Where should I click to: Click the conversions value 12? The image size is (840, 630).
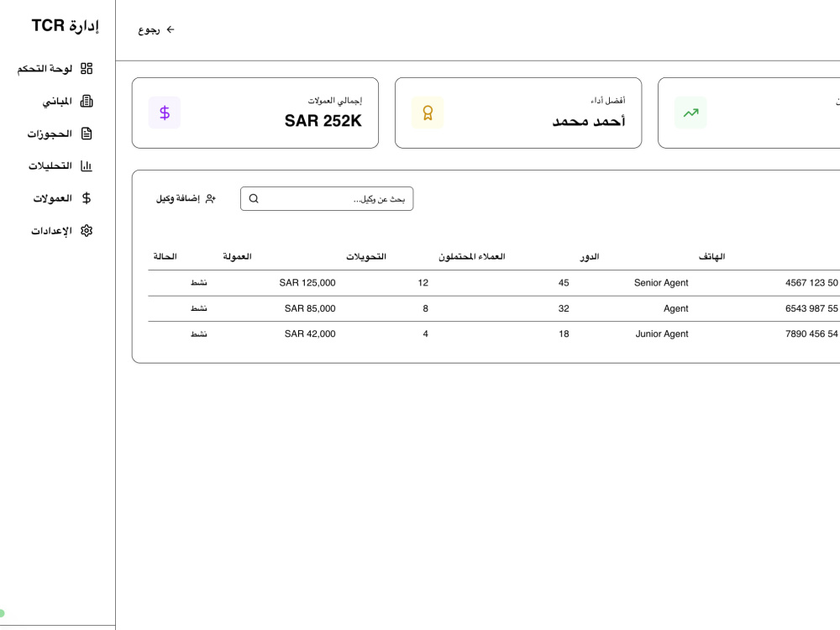(423, 283)
